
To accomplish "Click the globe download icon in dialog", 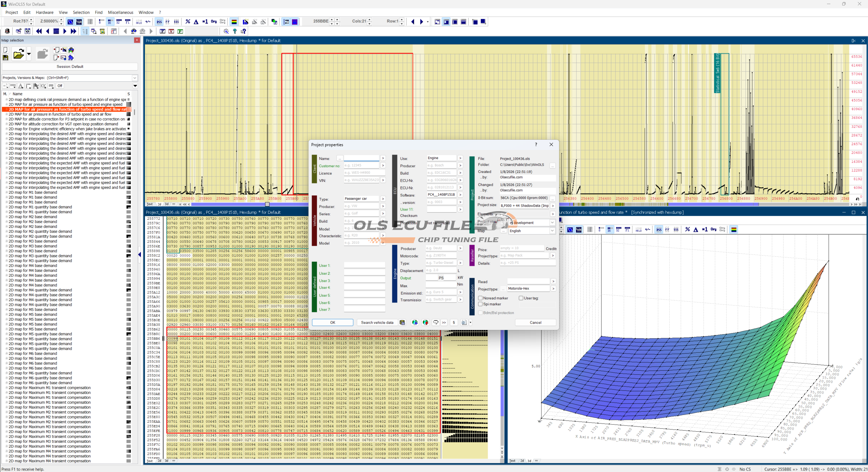I will click(415, 322).
